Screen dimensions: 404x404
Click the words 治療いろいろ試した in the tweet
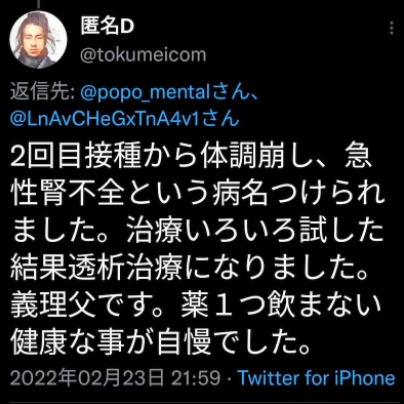click(255, 231)
